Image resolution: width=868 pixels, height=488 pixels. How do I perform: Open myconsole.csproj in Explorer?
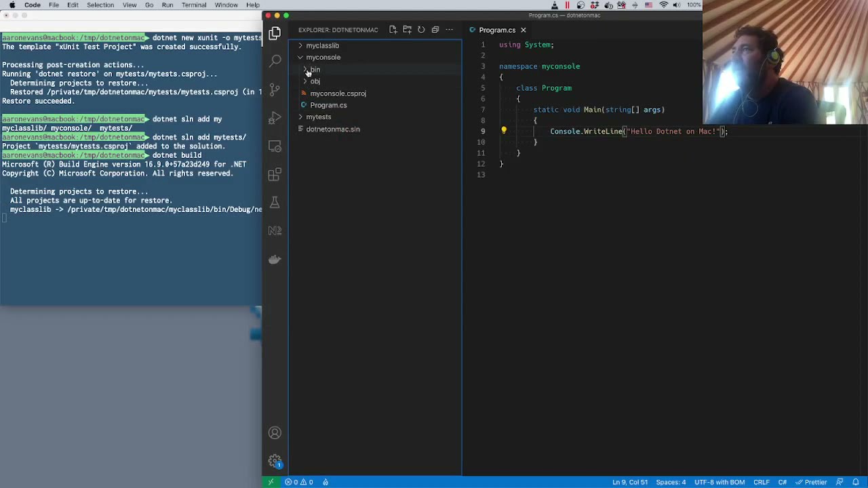click(338, 94)
